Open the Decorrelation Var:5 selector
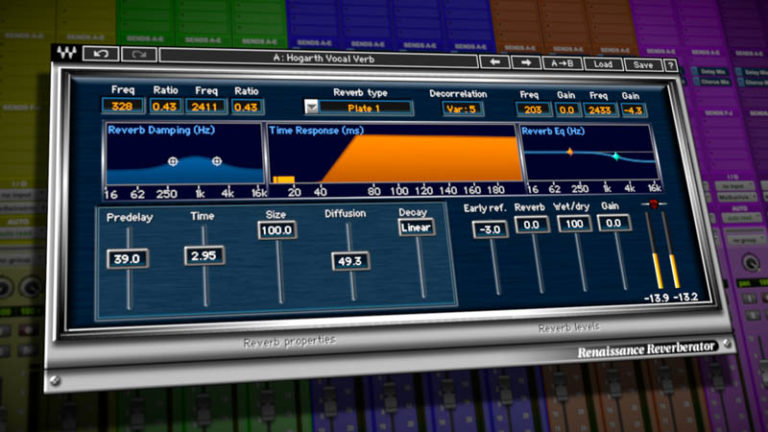This screenshot has width=768, height=432. 464,108
